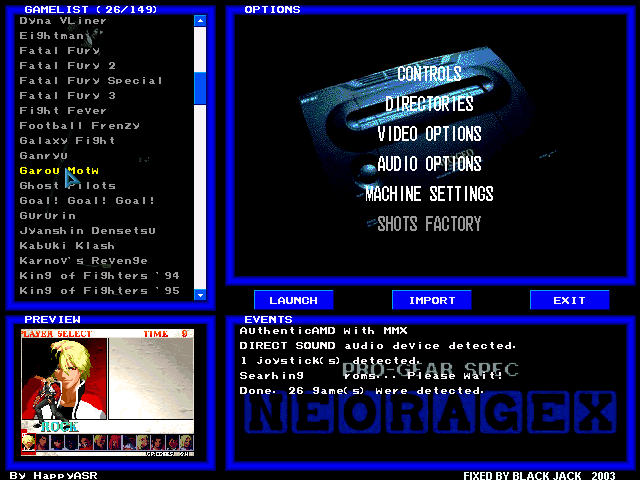This screenshot has height=480, width=640.
Task: Click the 'DIRECT SOUND audio device detected' line
Action: (378, 346)
